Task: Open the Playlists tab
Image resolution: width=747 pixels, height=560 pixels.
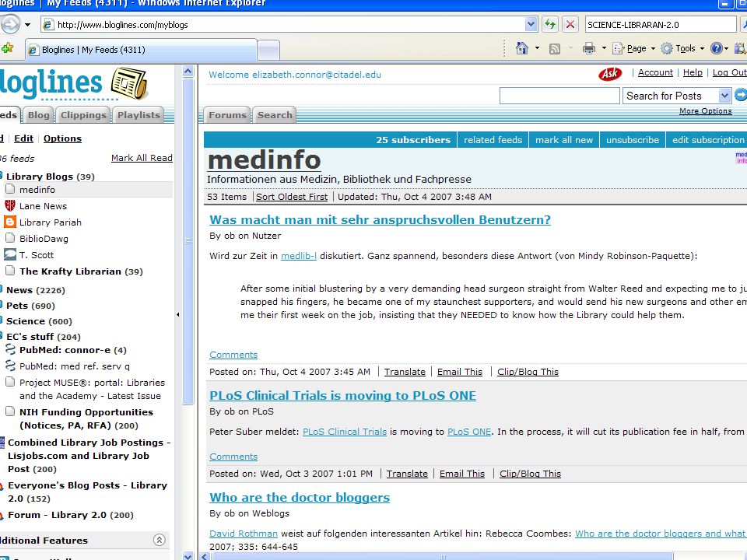Action: coord(139,115)
